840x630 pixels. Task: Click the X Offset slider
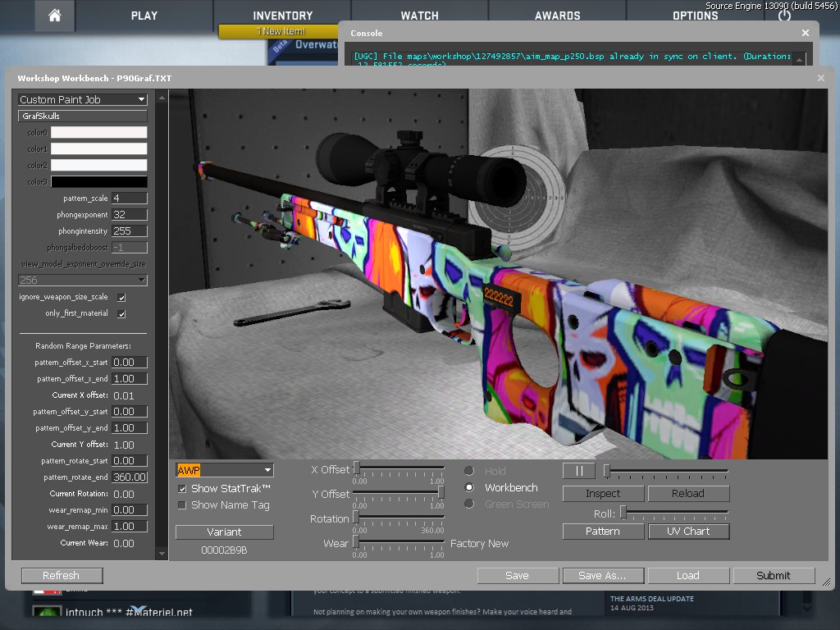click(399, 468)
